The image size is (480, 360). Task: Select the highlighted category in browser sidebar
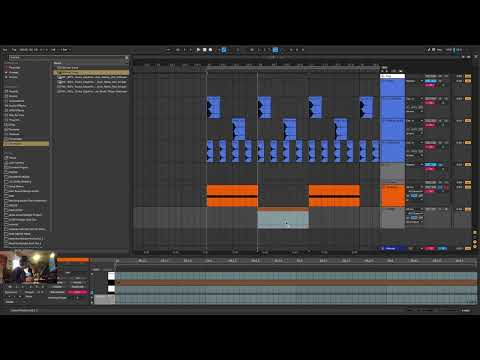tap(26, 143)
